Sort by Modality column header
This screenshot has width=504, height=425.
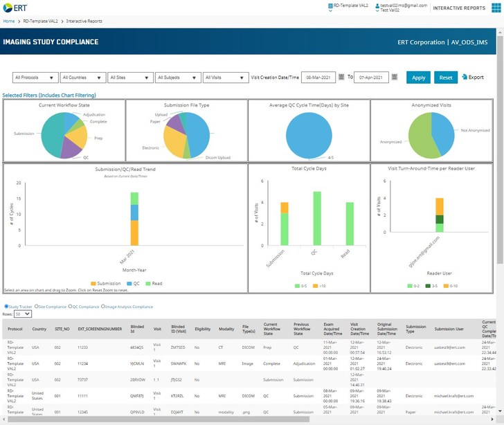point(226,329)
